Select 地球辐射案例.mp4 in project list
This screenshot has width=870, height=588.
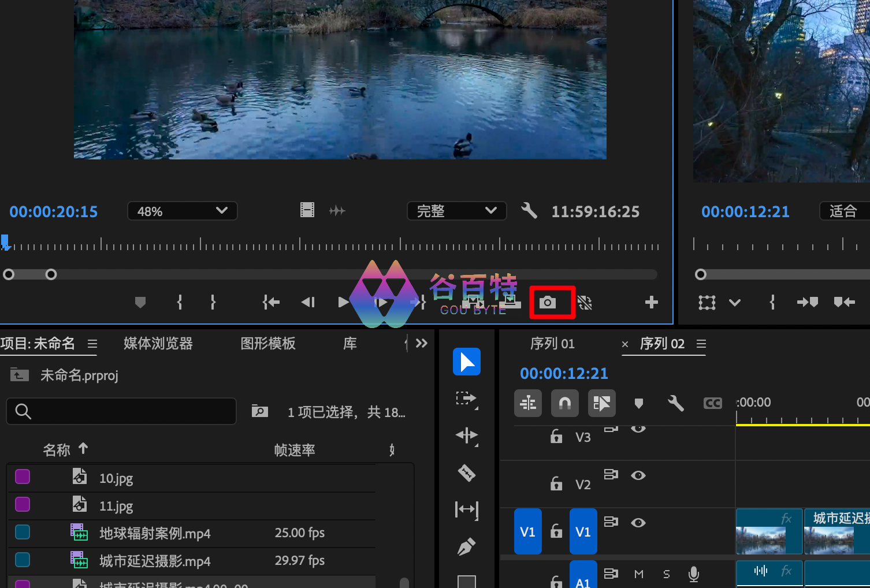[x=155, y=533]
